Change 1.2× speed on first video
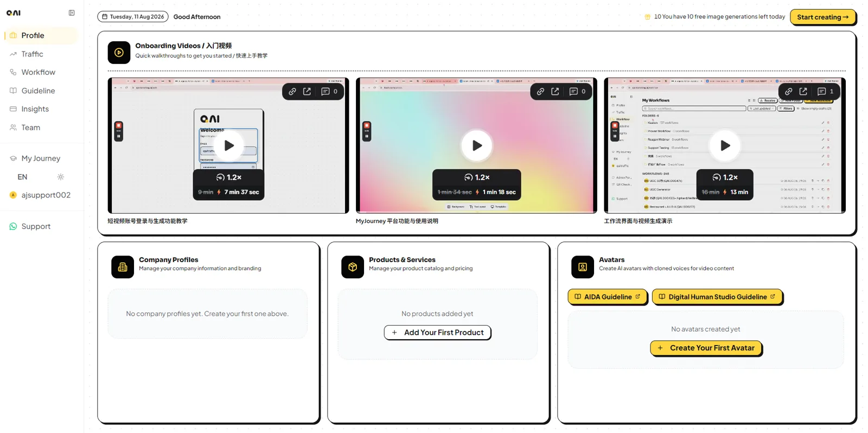Image resolution: width=868 pixels, height=433 pixels. tap(228, 177)
